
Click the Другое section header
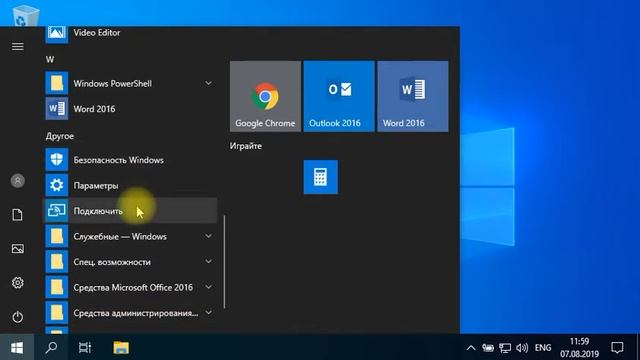[60, 136]
